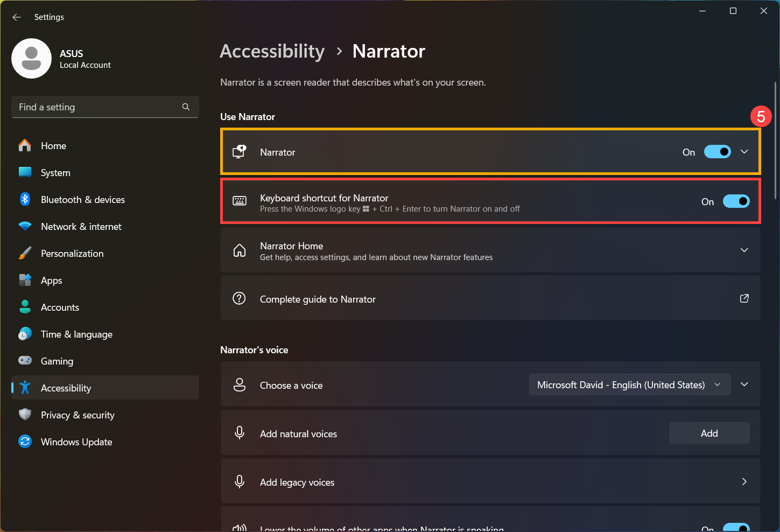Viewport: 780px width, 532px height.
Task: Toggle lower volume of other apps switch
Action: pos(736,528)
